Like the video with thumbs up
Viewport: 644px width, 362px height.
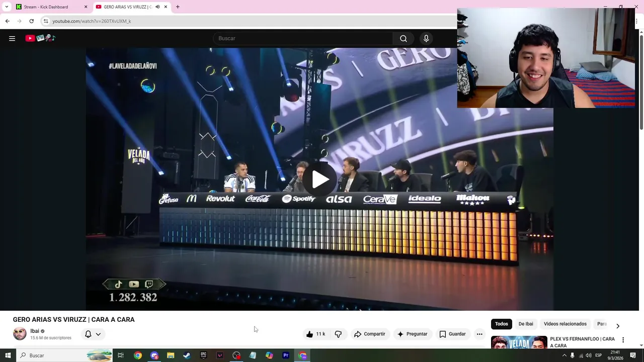click(316, 334)
